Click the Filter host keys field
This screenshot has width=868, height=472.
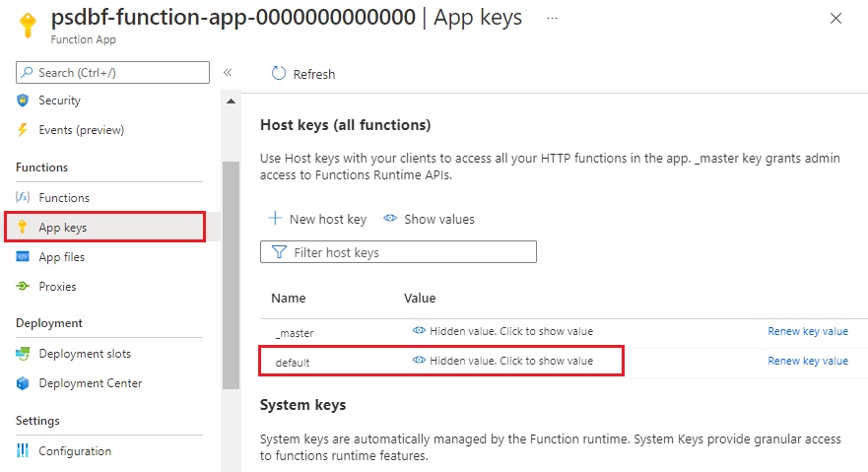point(398,252)
